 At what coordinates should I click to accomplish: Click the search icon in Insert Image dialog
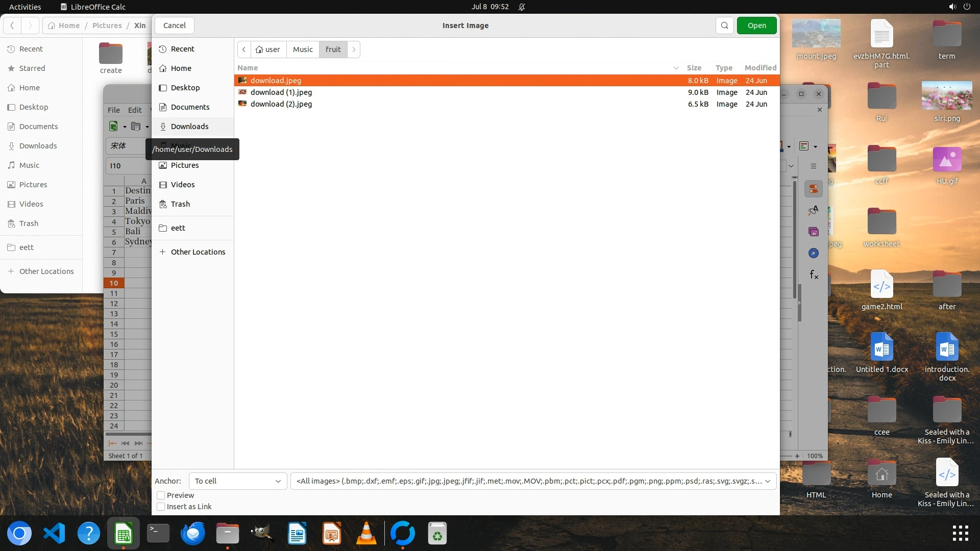click(724, 26)
